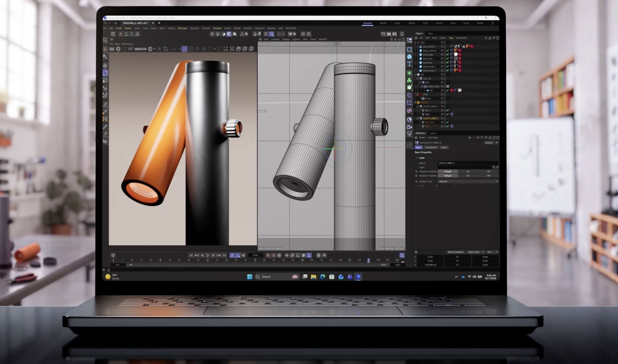Open the MoGraph menu
Viewport: 618px width, 364px height.
click(x=182, y=28)
